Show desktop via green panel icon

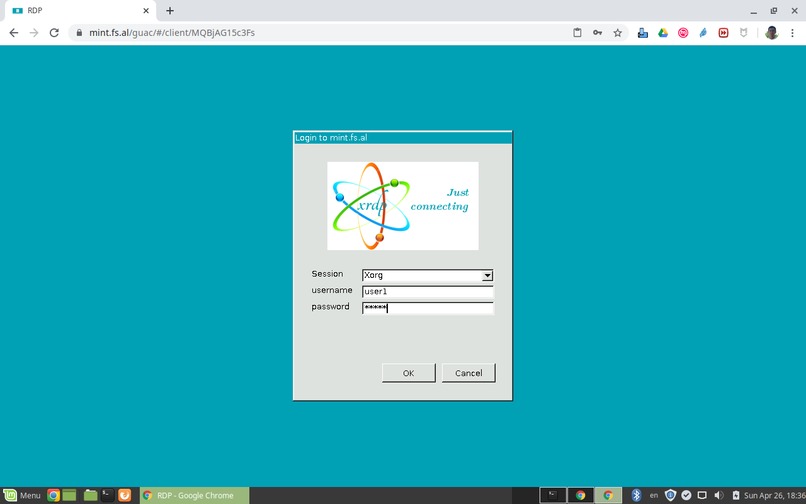click(69, 495)
